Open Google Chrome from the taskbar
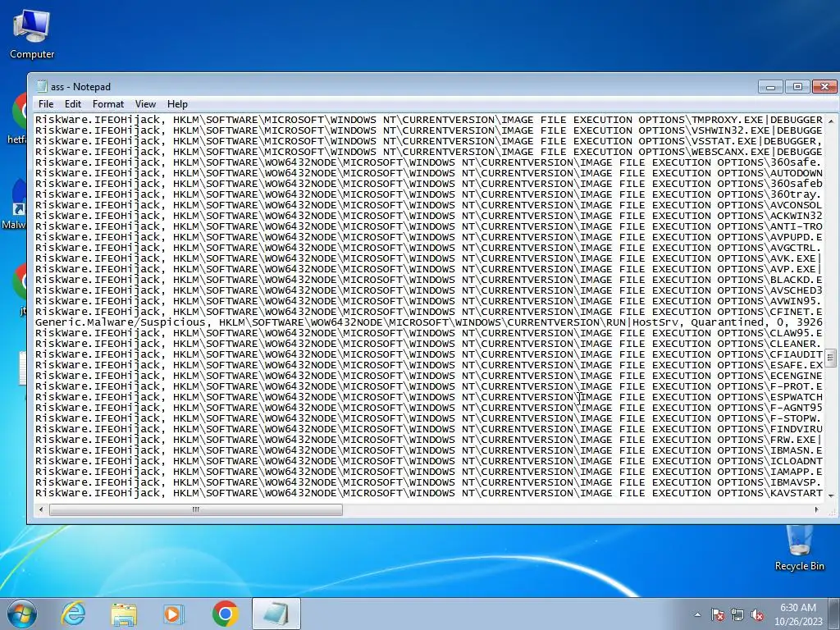The image size is (840, 630). (x=225, y=614)
